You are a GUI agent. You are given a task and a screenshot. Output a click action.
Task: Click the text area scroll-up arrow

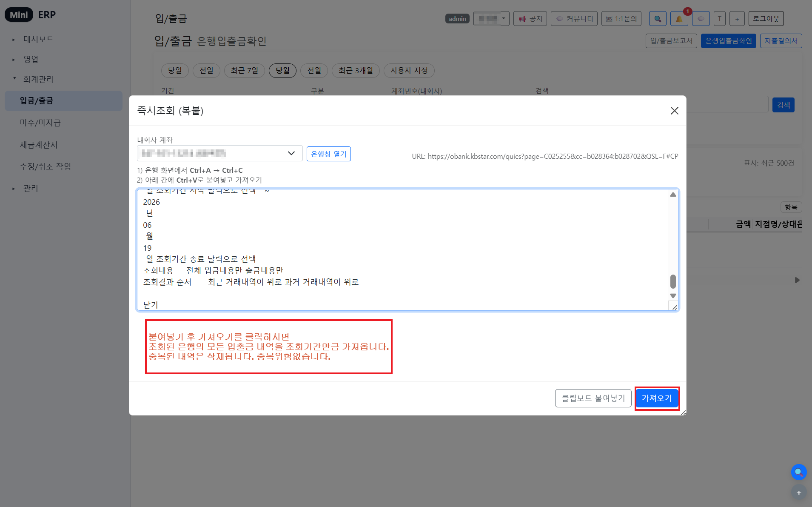click(673, 195)
